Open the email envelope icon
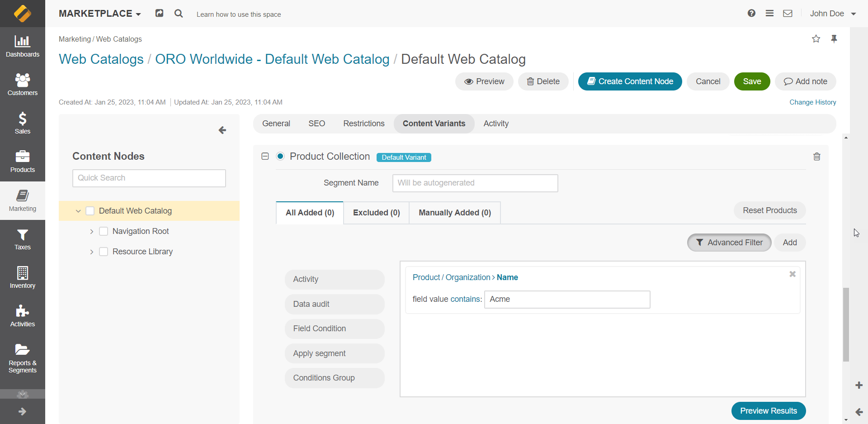Screen dimensions: 868x424 click(788, 13)
